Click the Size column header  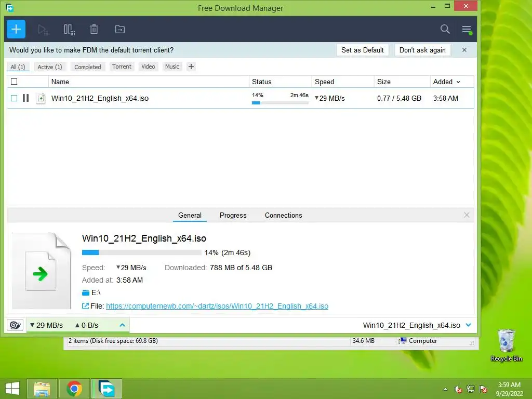(402, 82)
